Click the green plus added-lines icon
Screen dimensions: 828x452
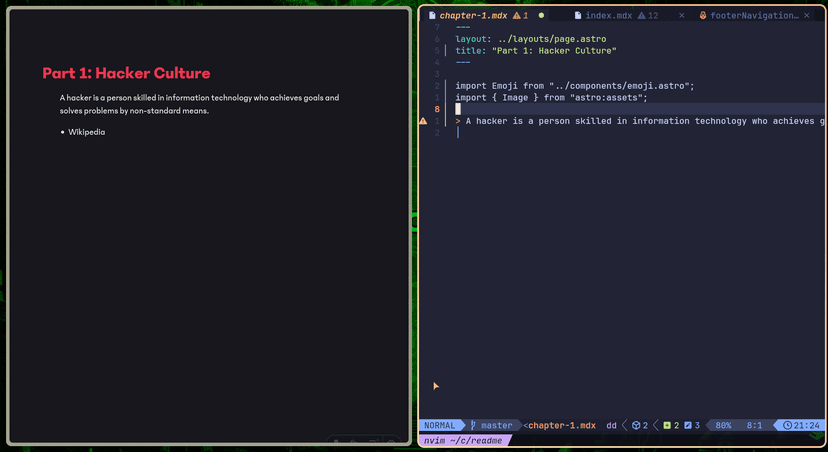click(667, 425)
